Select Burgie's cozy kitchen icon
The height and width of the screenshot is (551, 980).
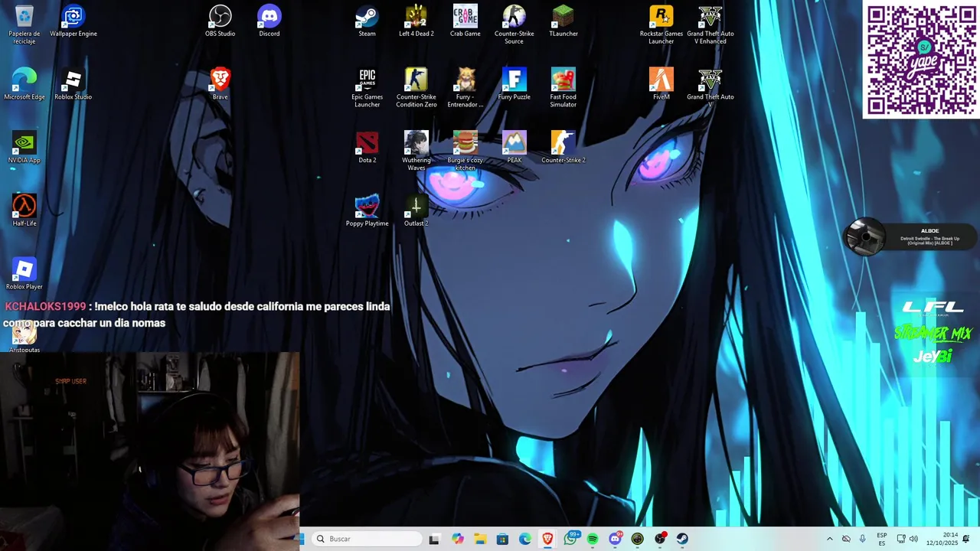click(465, 151)
